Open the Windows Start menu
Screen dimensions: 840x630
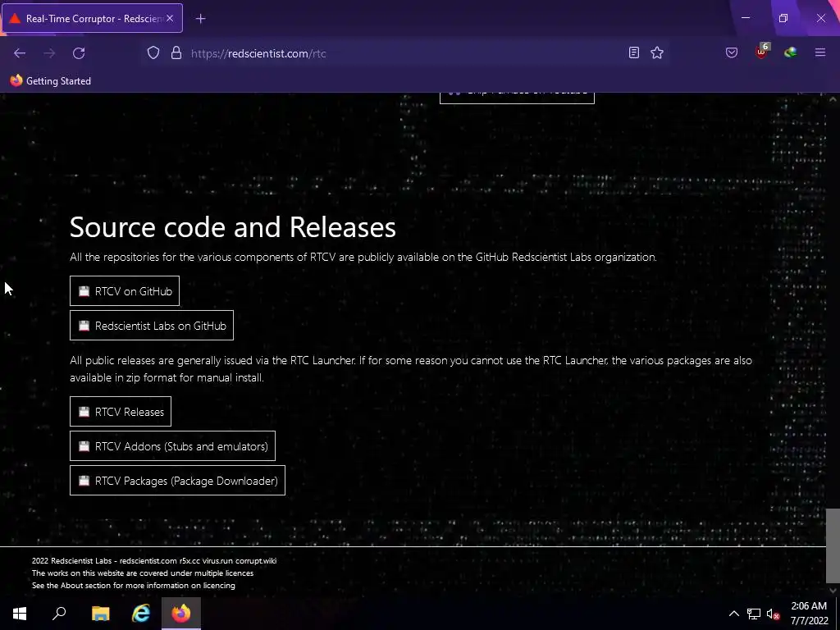[x=20, y=613]
